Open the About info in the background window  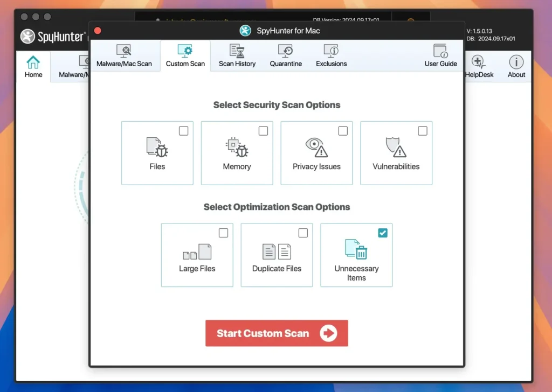516,66
